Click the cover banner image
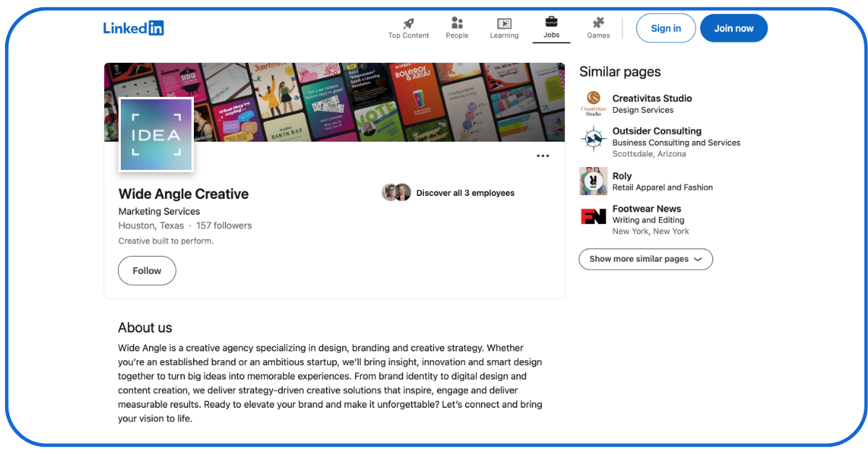 334,102
